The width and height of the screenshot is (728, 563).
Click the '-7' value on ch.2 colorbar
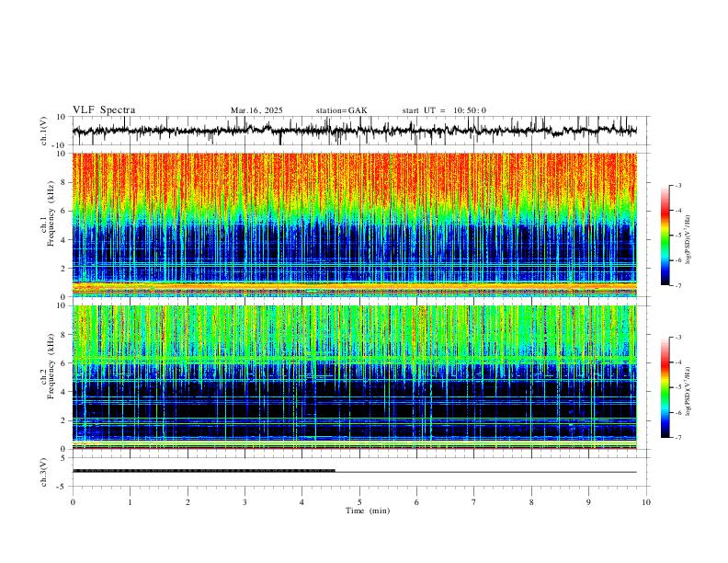(x=677, y=438)
